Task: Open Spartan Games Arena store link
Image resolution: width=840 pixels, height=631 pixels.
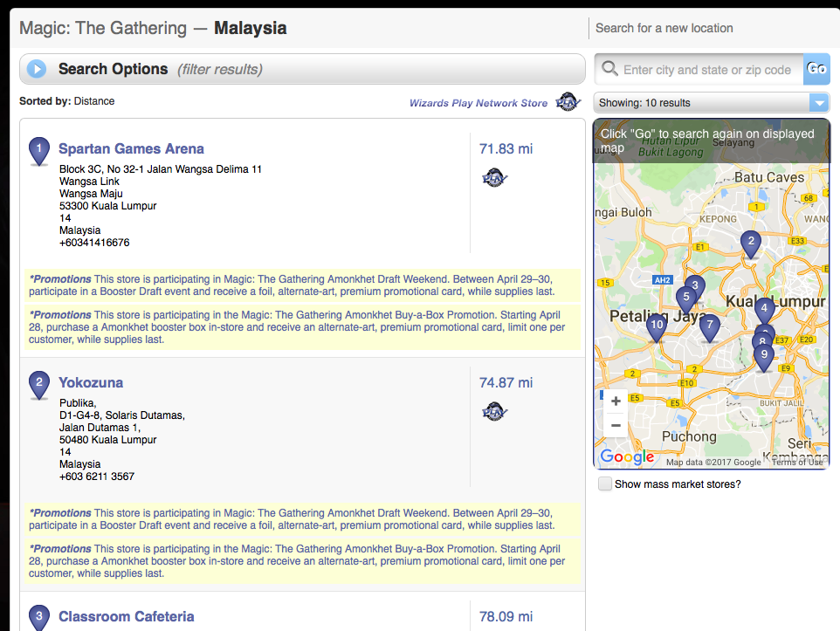Action: coord(131,149)
